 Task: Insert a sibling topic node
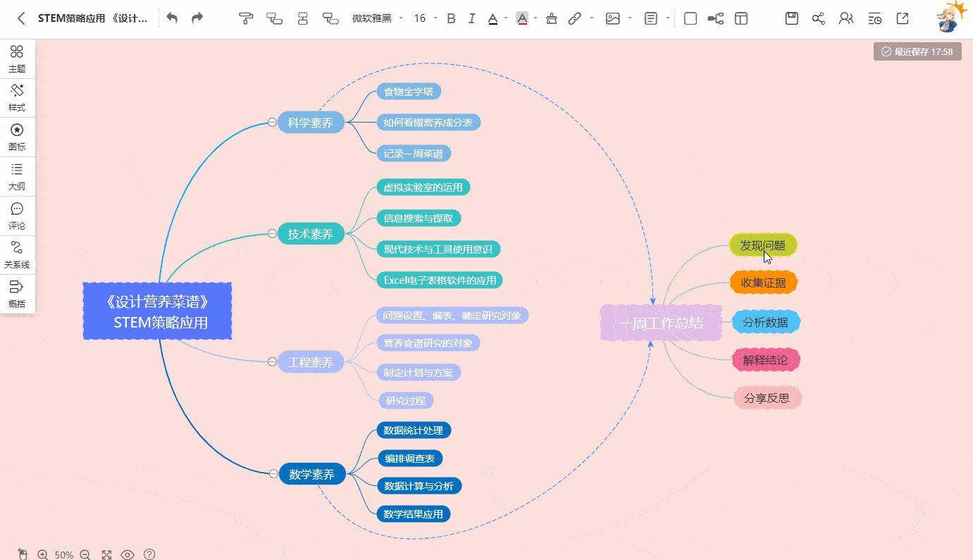click(303, 18)
